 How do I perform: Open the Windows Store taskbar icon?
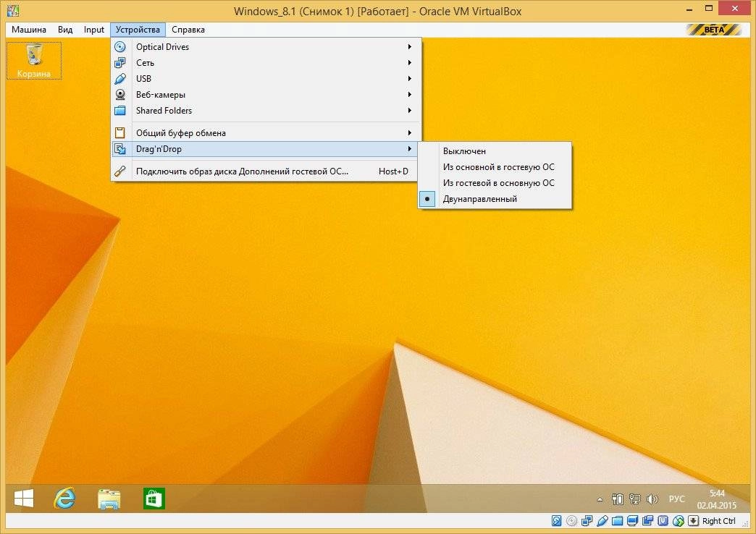coord(154,499)
